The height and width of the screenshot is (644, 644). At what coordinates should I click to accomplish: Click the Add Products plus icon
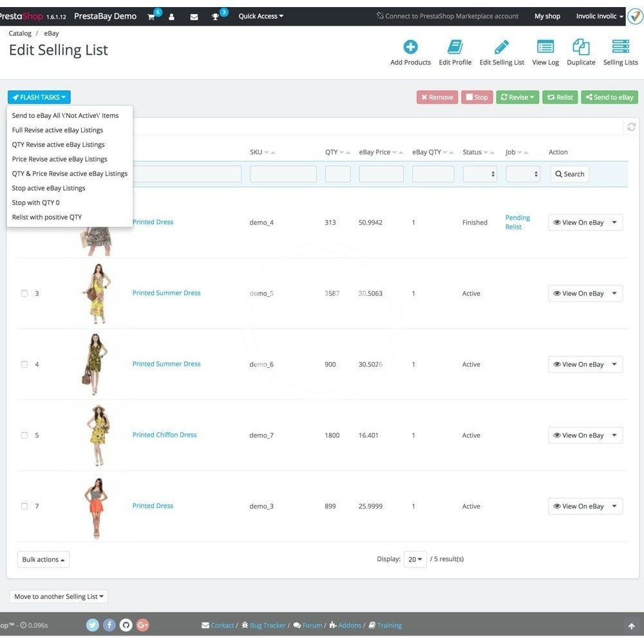[410, 47]
